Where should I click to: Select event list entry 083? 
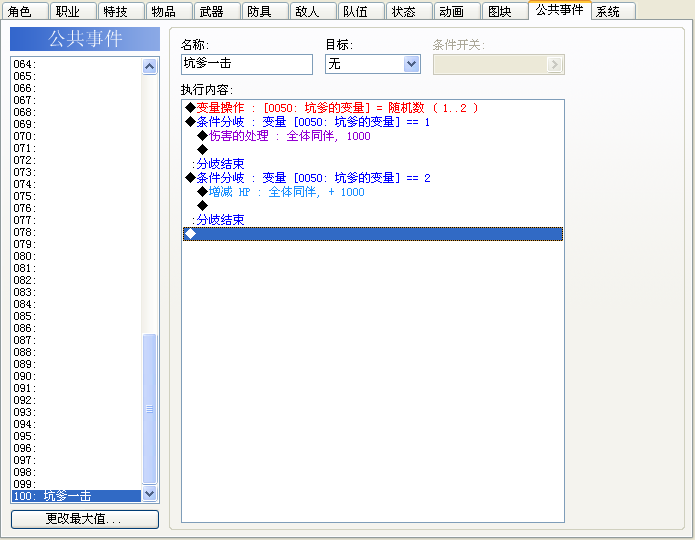click(x=76, y=292)
